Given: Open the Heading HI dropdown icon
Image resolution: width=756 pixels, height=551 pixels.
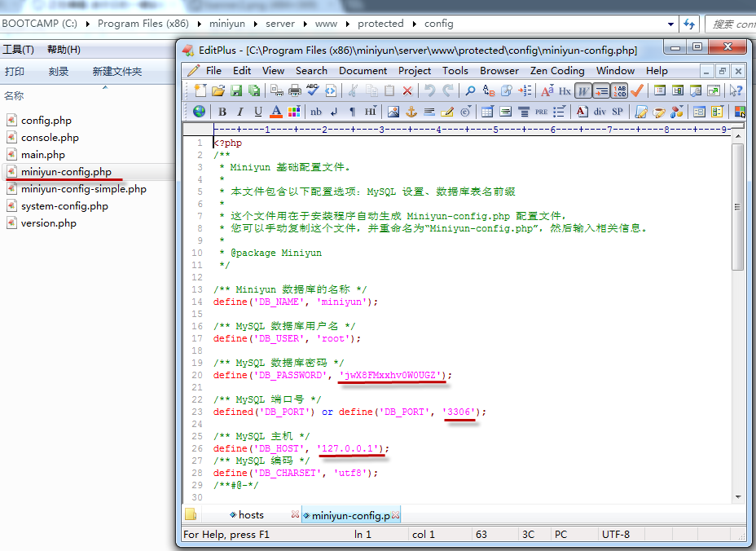Looking at the screenshot, I should click(371, 112).
